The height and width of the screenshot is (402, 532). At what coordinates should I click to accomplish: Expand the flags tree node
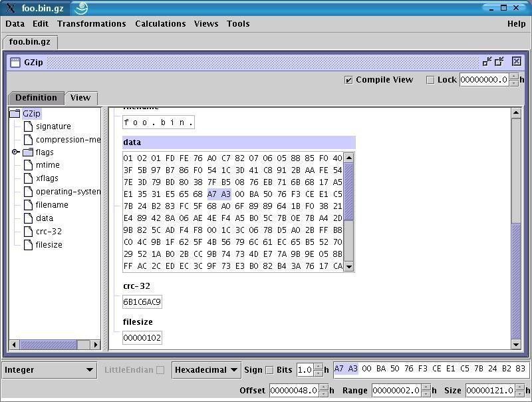coord(15,152)
